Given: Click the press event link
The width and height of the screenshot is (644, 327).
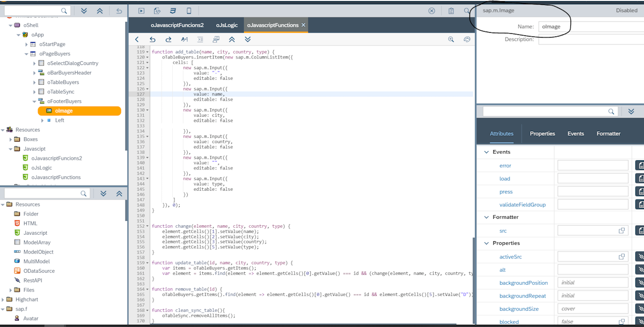Looking at the screenshot, I should (x=506, y=192).
